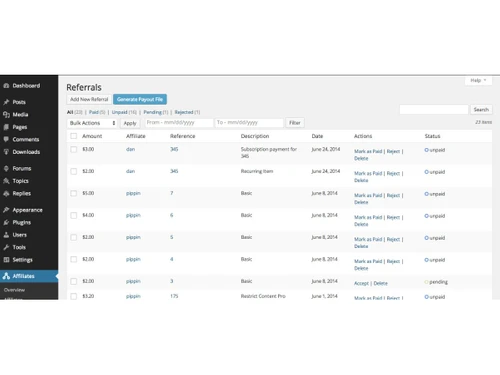Screen dimensions: 500x375
Task: Open reference 175 link
Action: 174,296
